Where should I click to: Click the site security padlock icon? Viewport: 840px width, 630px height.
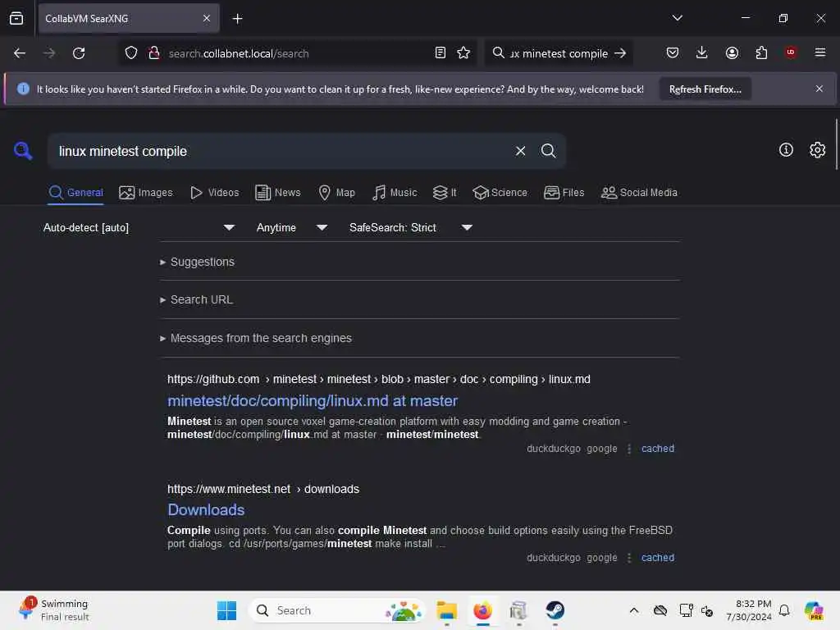pyautogui.click(x=154, y=52)
